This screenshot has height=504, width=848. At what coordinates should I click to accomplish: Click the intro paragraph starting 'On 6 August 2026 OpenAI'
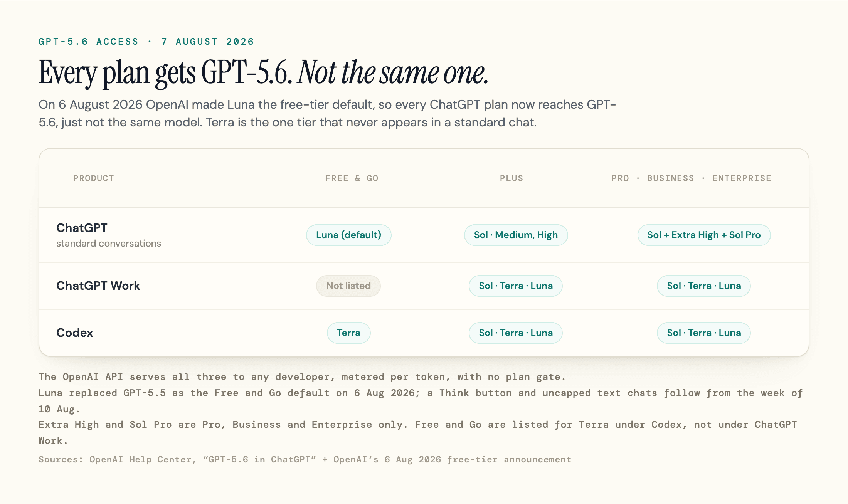pyautogui.click(x=327, y=113)
